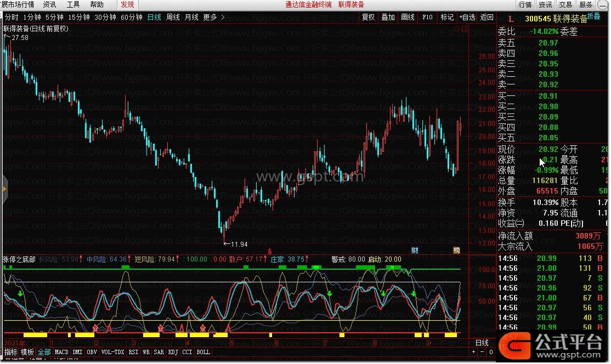Switch indicator to VOL-TDX

click(112, 352)
